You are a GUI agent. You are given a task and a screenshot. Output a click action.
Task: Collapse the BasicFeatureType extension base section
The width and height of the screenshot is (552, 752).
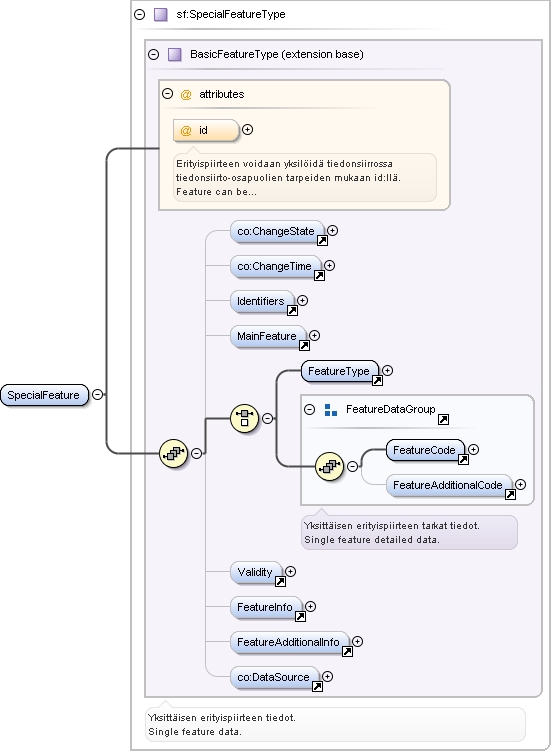coord(153,54)
